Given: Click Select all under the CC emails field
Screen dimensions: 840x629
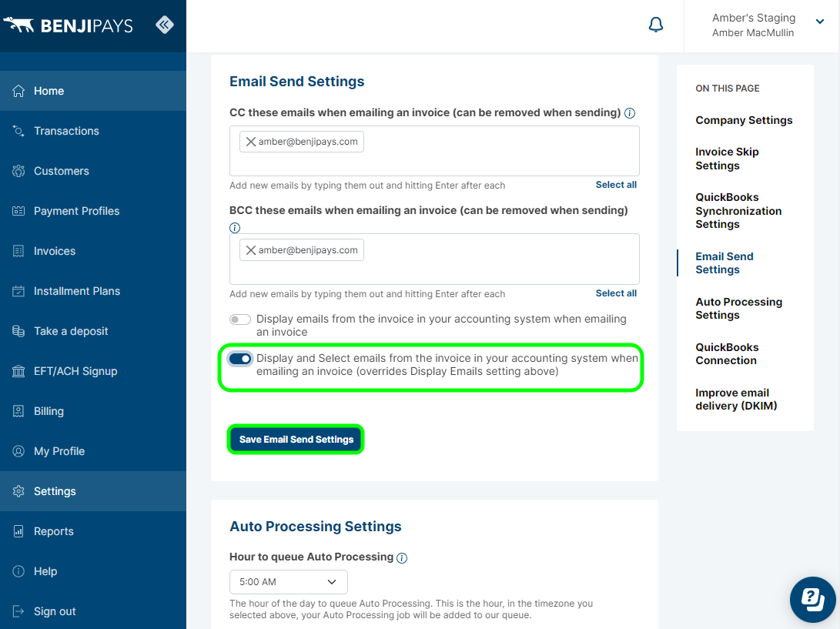Looking at the screenshot, I should click(x=616, y=185).
